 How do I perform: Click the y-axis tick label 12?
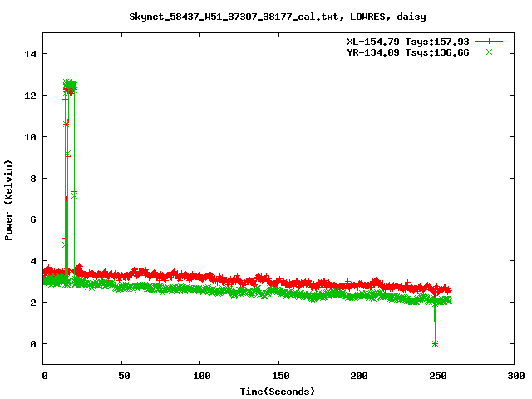30,96
